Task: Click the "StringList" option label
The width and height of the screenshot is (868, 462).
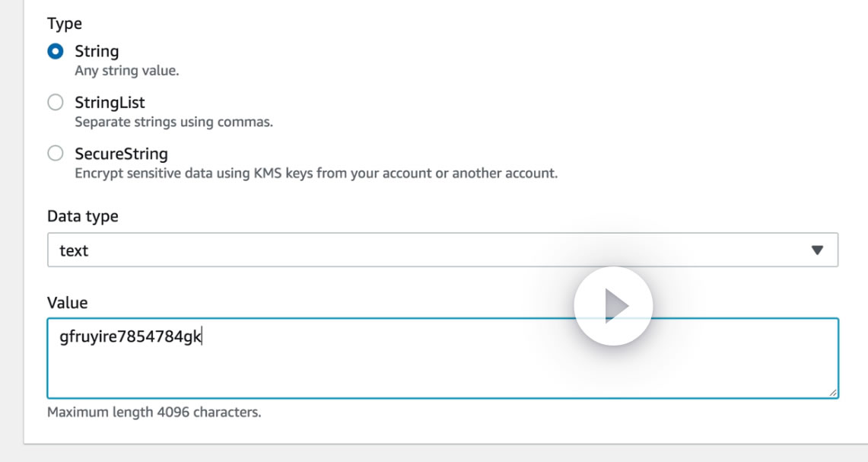Action: [110, 103]
